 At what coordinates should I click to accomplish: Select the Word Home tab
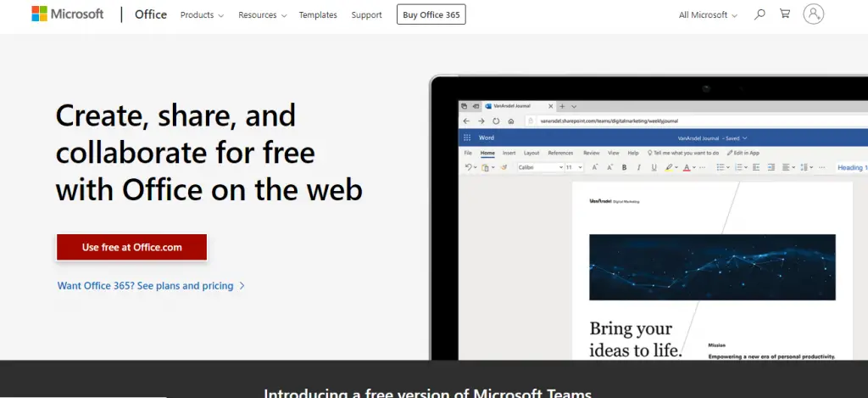(x=487, y=153)
